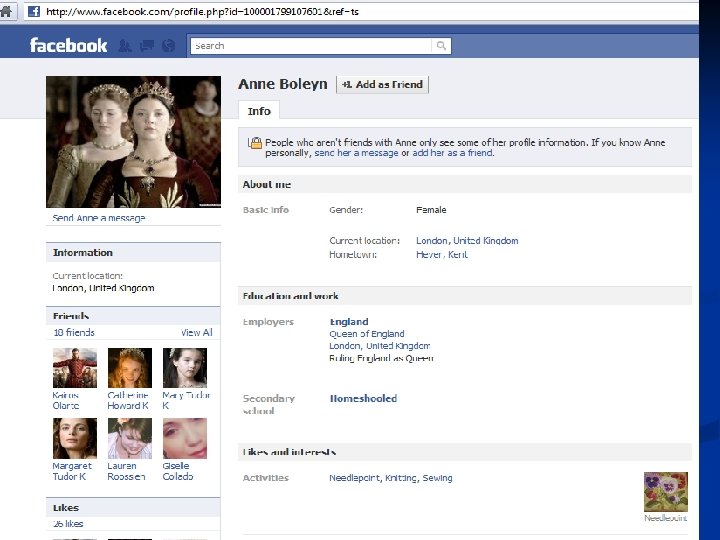Click Add as Friend button
The width and height of the screenshot is (720, 540).
pos(382,84)
